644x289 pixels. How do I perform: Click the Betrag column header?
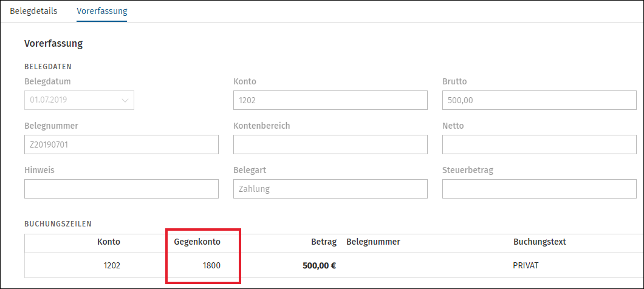(324, 242)
